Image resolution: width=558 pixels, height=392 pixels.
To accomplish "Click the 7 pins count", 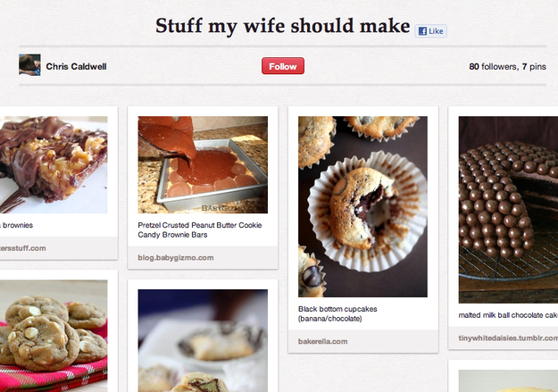I will tap(534, 67).
